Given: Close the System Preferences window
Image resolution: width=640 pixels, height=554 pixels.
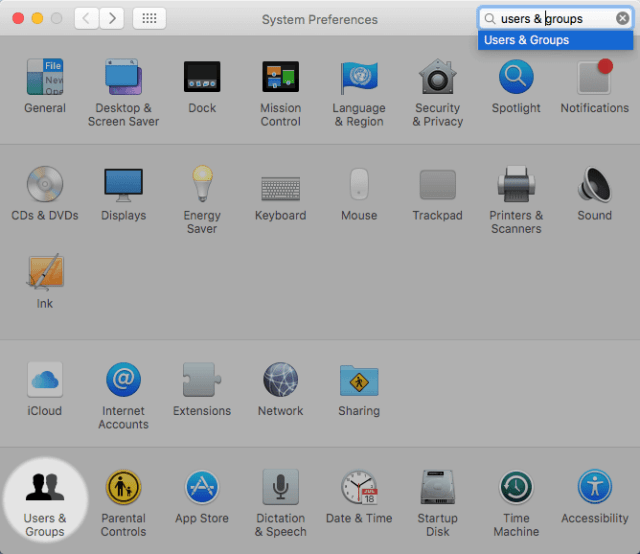Looking at the screenshot, I should pos(18,18).
